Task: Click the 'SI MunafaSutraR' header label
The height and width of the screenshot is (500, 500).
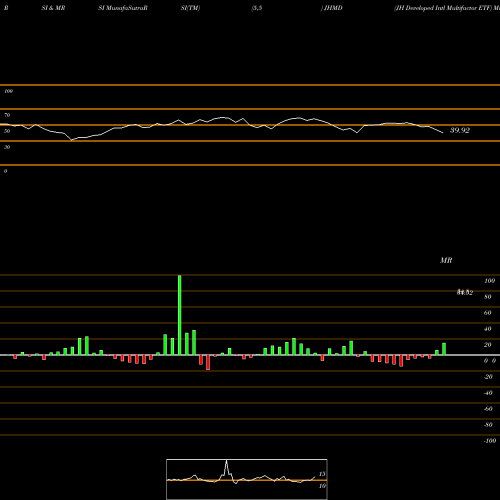Action: click(x=123, y=8)
